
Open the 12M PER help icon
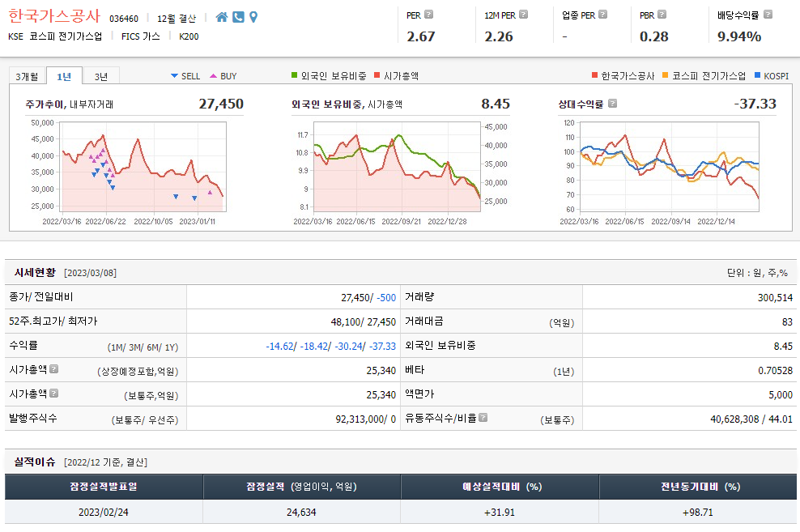(x=523, y=15)
